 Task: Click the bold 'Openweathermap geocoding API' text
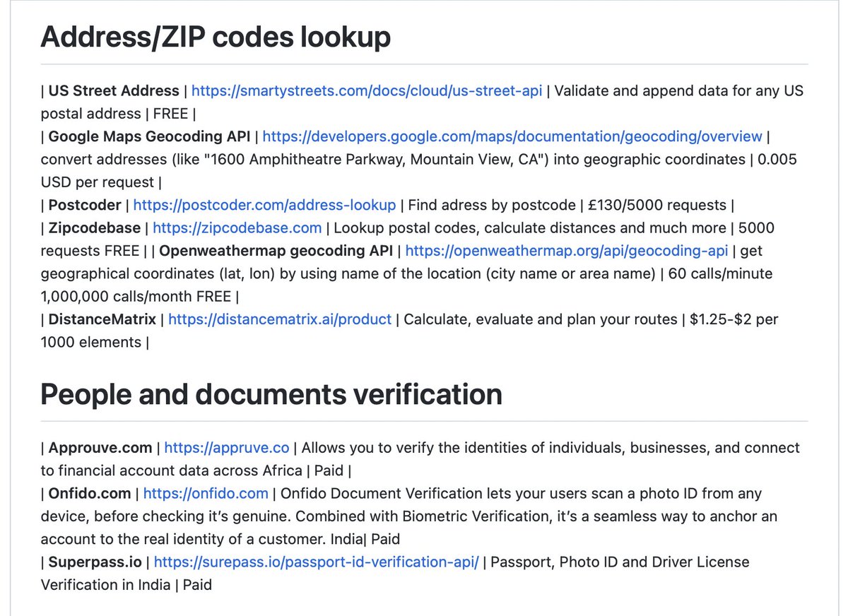pyautogui.click(x=276, y=251)
